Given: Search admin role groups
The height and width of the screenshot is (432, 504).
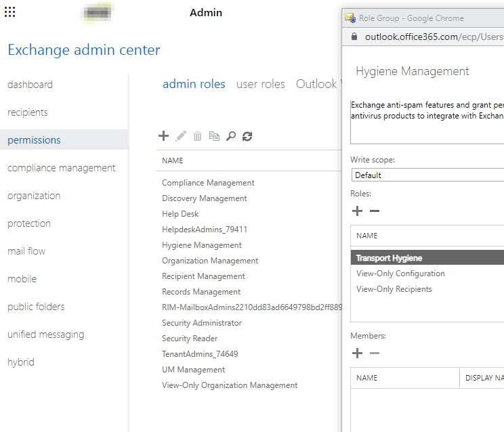Looking at the screenshot, I should click(x=231, y=136).
